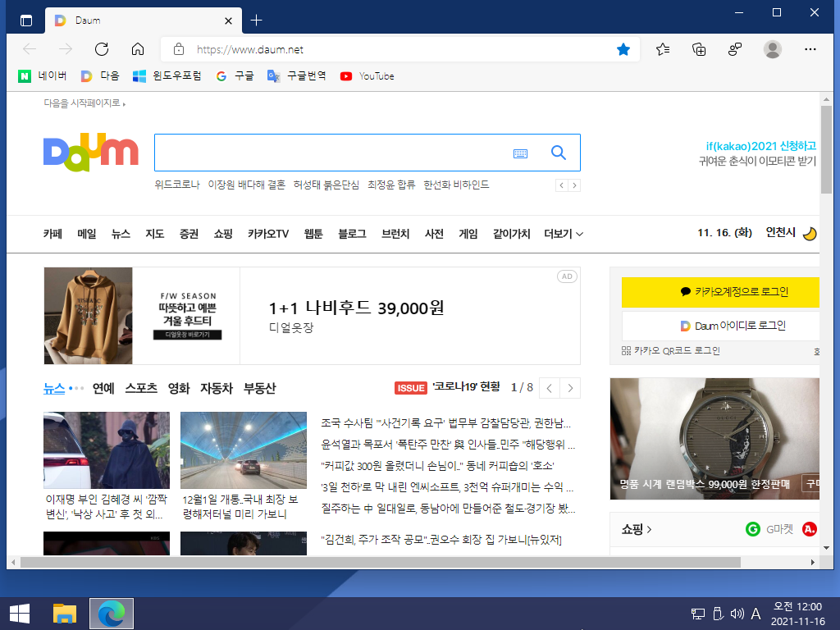
Task: Click 다음을 시작페이지로 link
Action: pyautogui.click(x=84, y=103)
